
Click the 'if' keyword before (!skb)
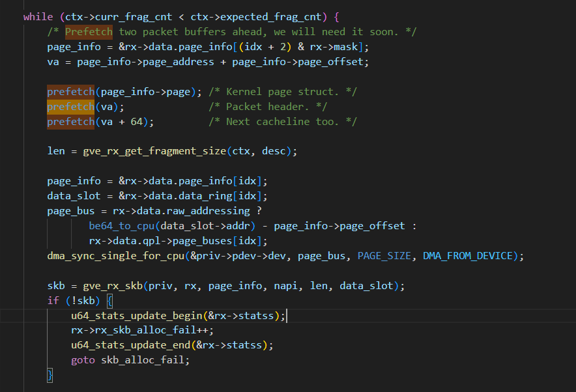tap(53, 301)
